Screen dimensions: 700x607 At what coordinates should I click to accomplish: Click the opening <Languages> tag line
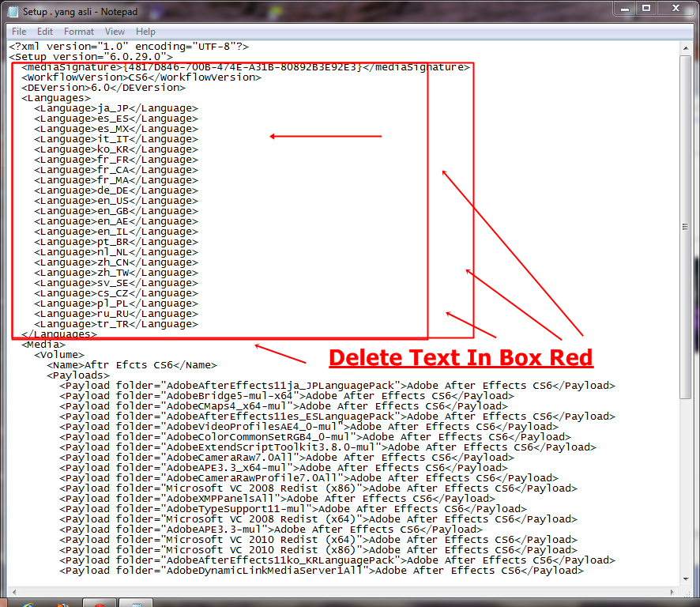coord(56,98)
